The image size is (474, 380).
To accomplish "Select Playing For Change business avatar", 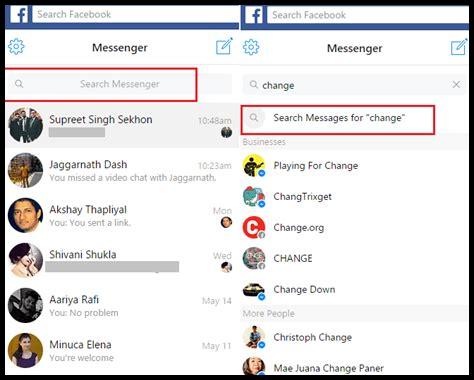I will tap(254, 165).
